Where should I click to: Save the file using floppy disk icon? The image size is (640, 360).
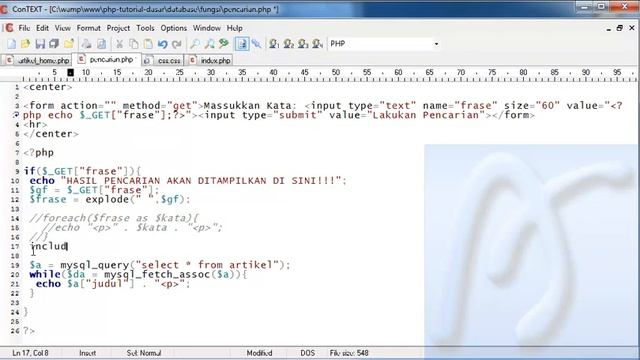[40, 44]
